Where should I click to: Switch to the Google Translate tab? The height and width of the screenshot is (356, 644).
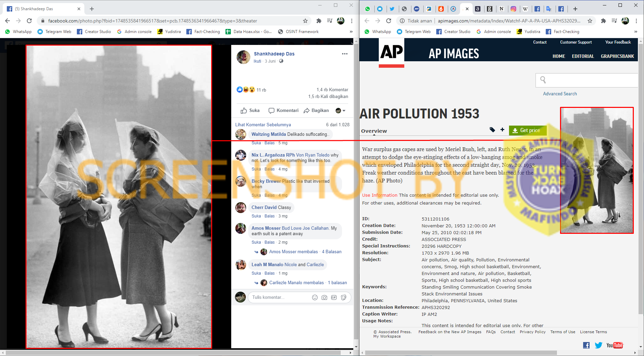(x=549, y=9)
